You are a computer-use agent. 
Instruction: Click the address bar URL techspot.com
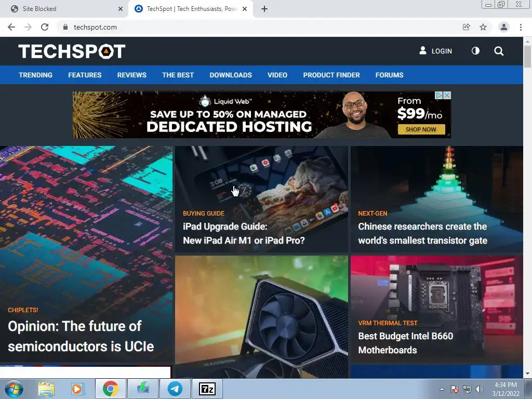tap(96, 27)
